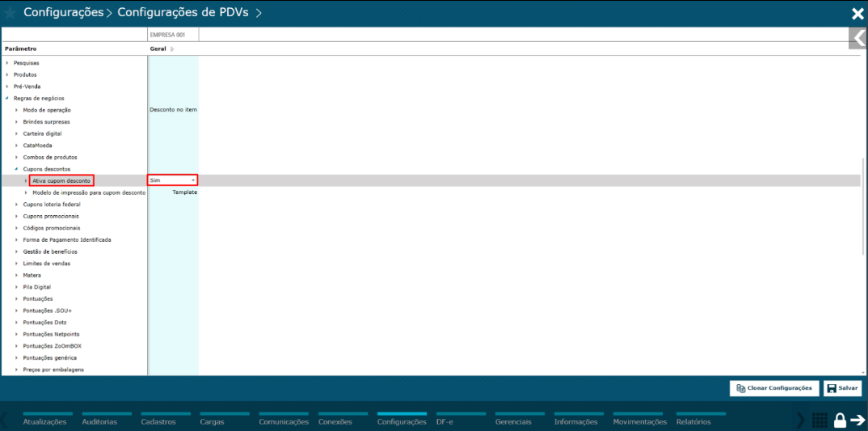The image size is (868, 431).
Task: Click Configurações breadcrumb link
Action: pyautogui.click(x=64, y=13)
